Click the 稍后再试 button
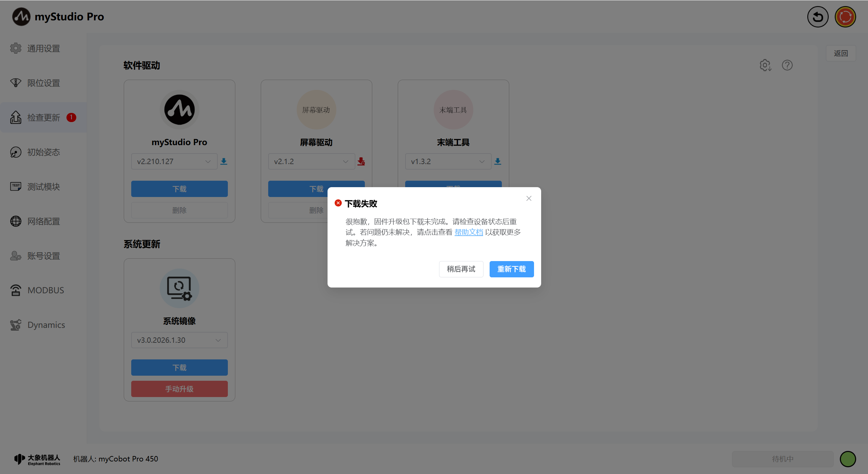868x474 pixels. coord(461,269)
